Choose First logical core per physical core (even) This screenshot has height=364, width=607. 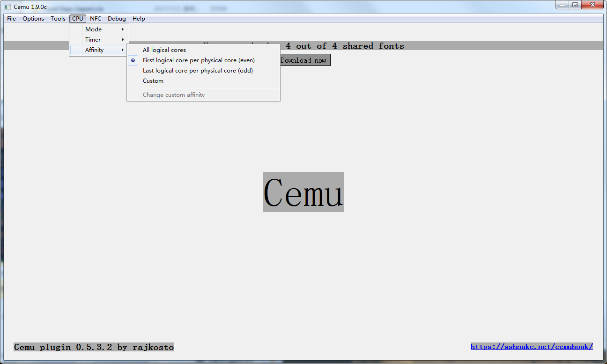pos(203,60)
